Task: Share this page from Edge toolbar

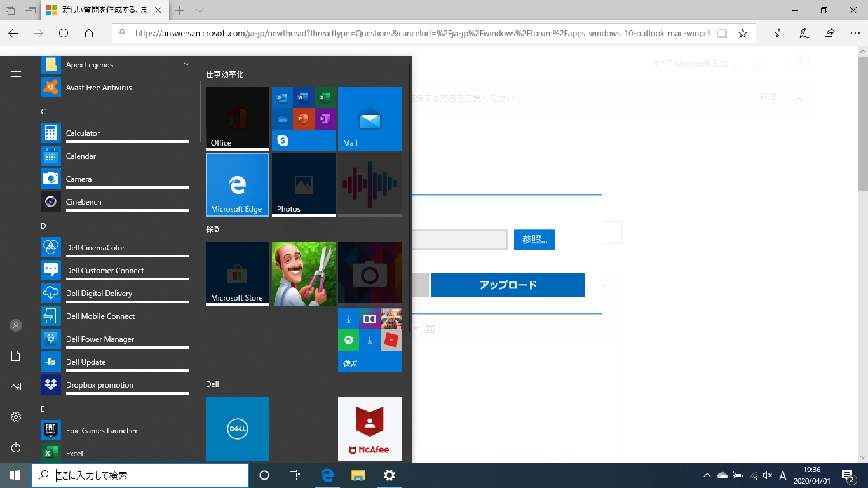Action: coord(829,33)
